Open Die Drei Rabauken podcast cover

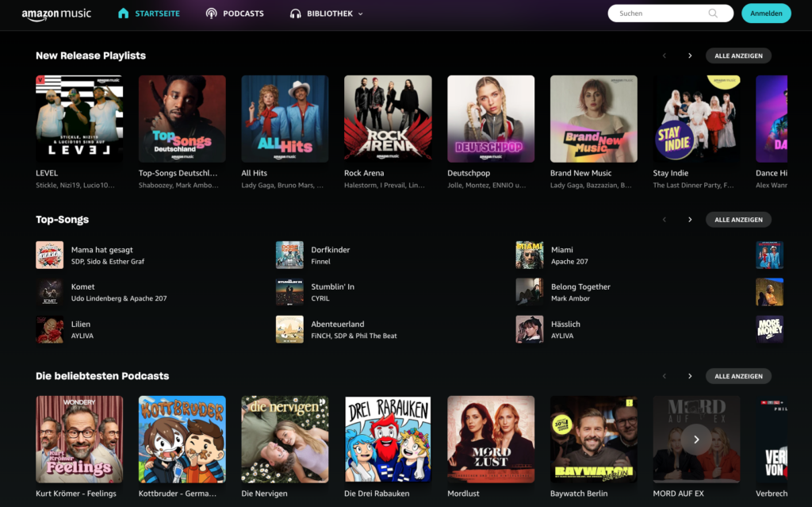click(x=388, y=440)
